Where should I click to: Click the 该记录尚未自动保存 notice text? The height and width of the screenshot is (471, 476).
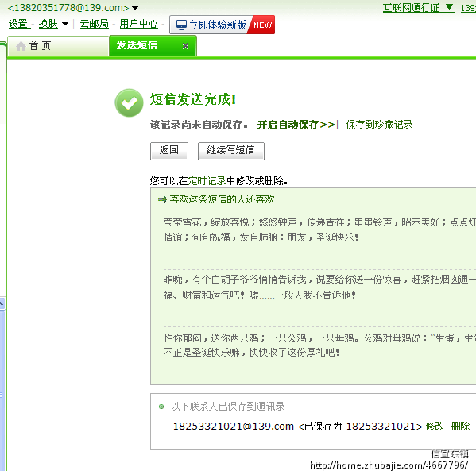pyautogui.click(x=199, y=125)
